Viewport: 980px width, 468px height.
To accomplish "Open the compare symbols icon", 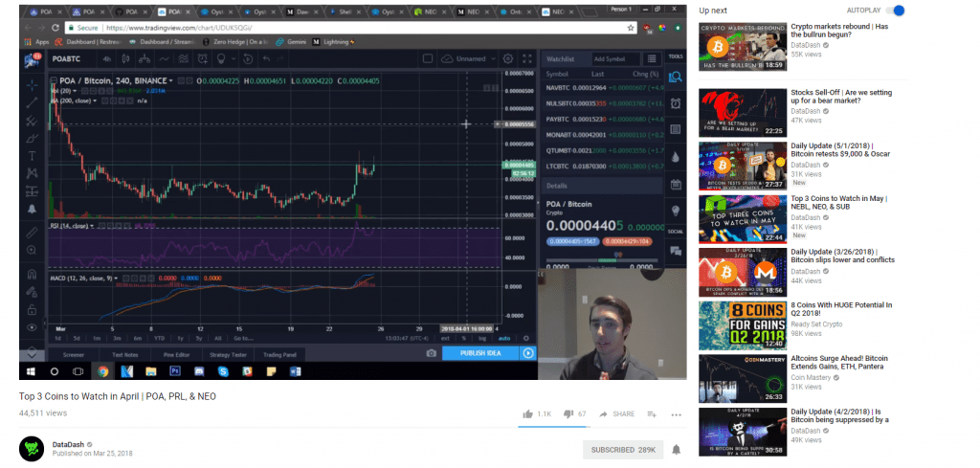I will tap(145, 58).
